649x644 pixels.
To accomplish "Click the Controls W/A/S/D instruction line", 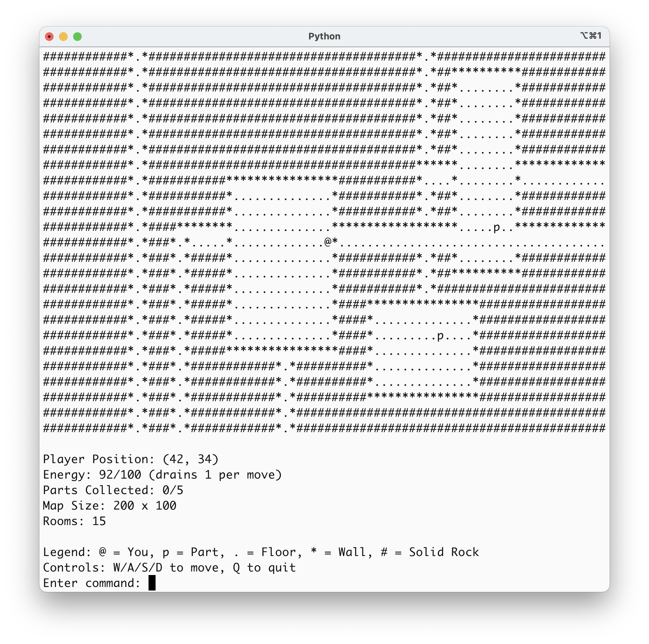I will point(169,568).
